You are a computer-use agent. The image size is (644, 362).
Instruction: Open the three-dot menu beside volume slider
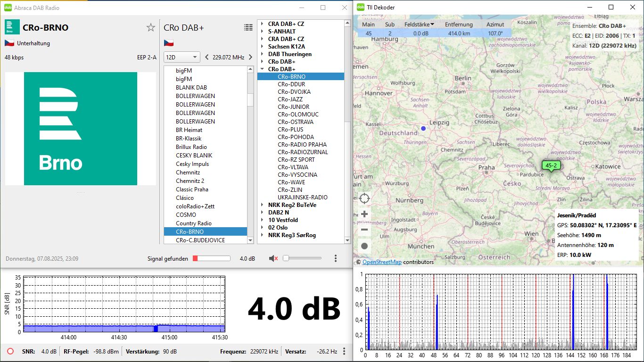point(336,258)
